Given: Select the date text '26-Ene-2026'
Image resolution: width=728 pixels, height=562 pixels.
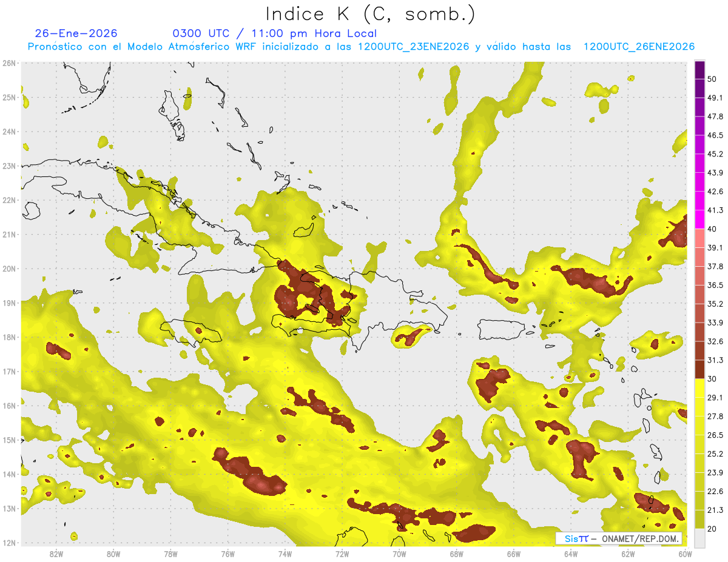Looking at the screenshot, I should tap(76, 33).
